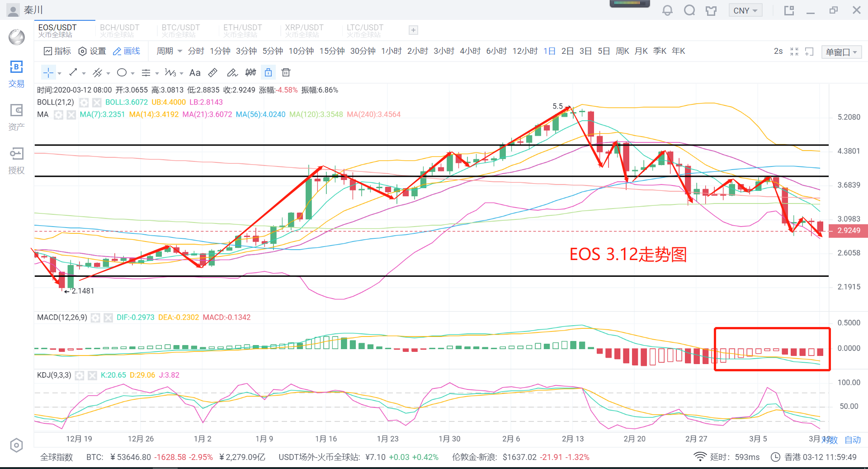Switch to the BCH/USDT tab
Image resolution: width=868 pixels, height=469 pixels.
pos(119,30)
